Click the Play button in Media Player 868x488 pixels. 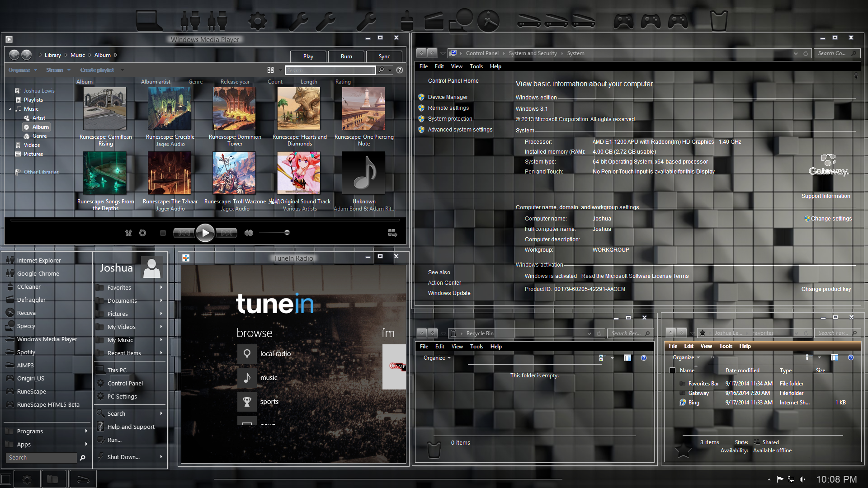click(205, 233)
